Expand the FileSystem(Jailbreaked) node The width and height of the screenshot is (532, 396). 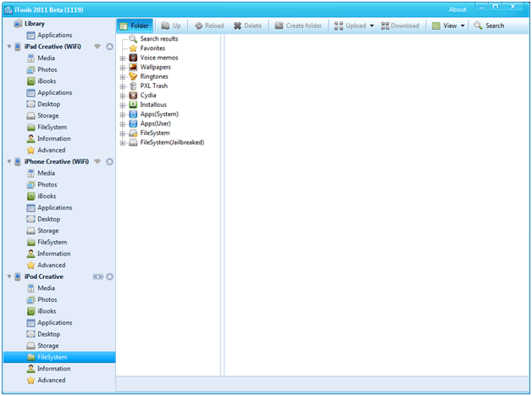coord(123,143)
